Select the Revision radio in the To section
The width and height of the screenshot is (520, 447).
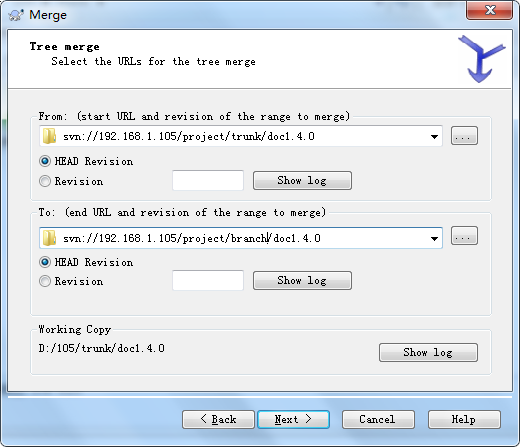click(x=45, y=281)
